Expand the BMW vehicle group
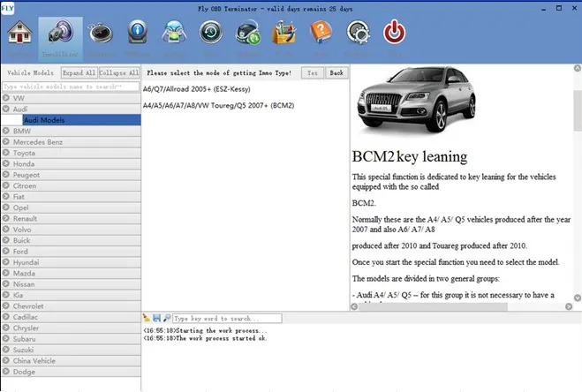This screenshot has width=582, height=392. (x=71, y=131)
